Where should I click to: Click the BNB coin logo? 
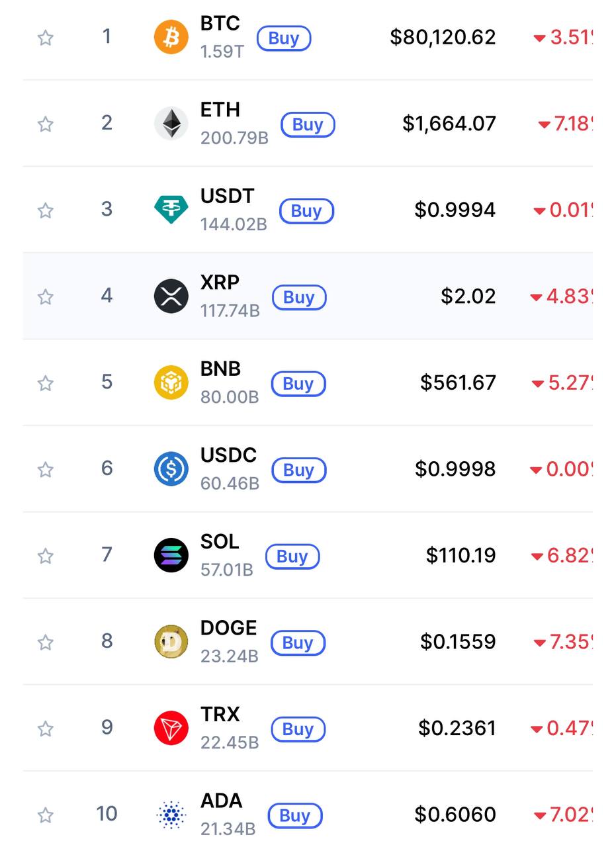[171, 382]
